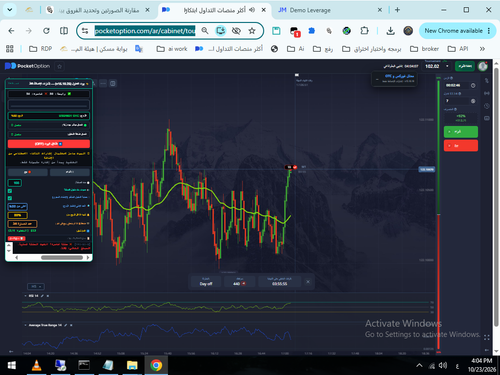This screenshot has width=500, height=375.
Task: Open the New Chrome available menu dots
Action: [x=489, y=31]
